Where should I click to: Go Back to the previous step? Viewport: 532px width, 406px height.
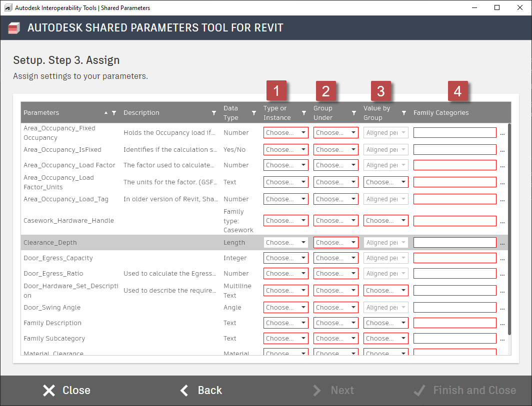point(201,391)
